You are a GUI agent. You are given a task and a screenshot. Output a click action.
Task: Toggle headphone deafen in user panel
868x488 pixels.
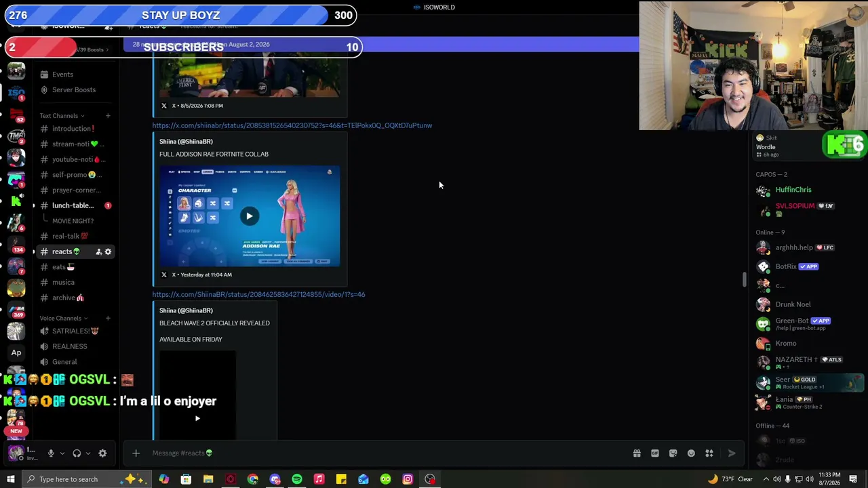77,453
